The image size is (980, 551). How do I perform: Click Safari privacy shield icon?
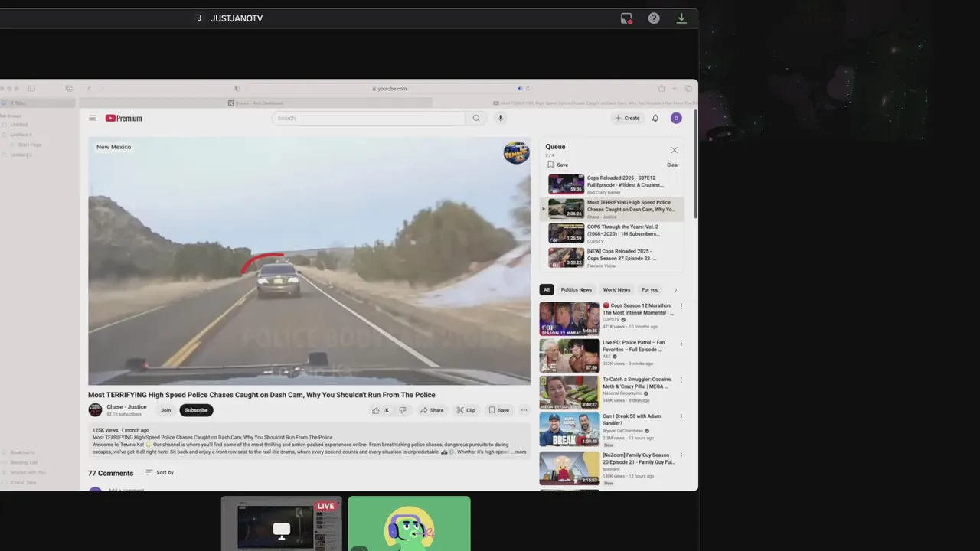tap(237, 89)
